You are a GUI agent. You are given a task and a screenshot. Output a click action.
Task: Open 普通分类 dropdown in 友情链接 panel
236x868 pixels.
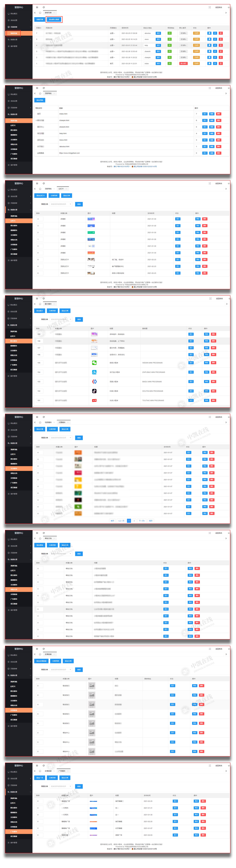click(x=61, y=670)
